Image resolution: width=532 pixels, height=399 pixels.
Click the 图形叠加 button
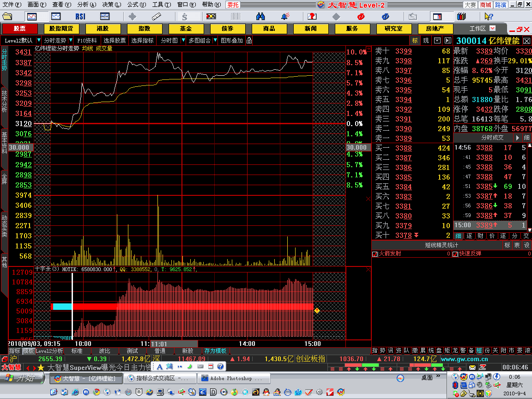pyautogui.click(x=232, y=40)
